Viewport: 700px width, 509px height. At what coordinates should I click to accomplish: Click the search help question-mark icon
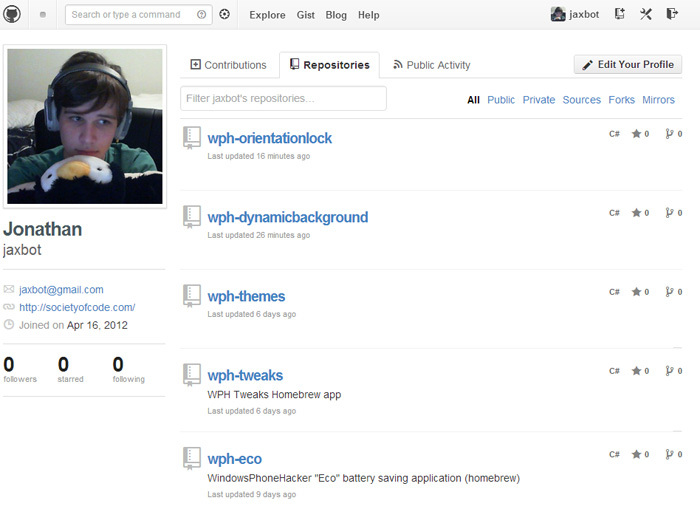coord(201,15)
